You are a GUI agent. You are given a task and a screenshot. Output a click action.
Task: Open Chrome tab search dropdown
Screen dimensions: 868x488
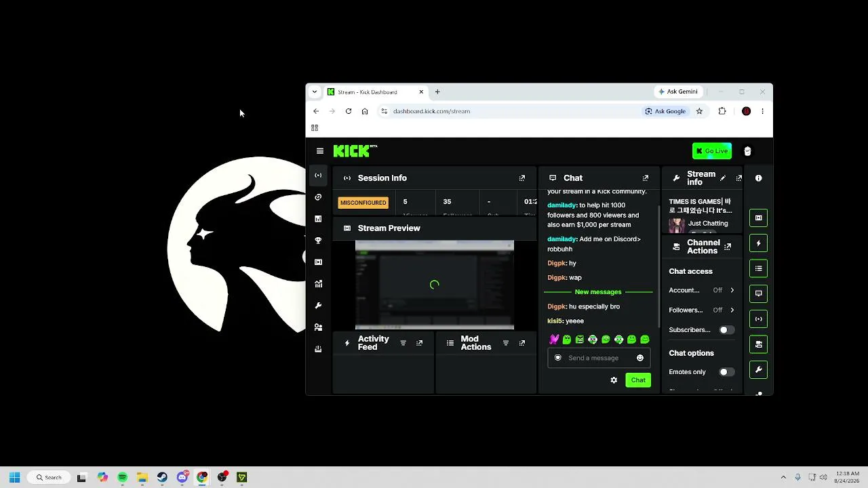click(315, 92)
